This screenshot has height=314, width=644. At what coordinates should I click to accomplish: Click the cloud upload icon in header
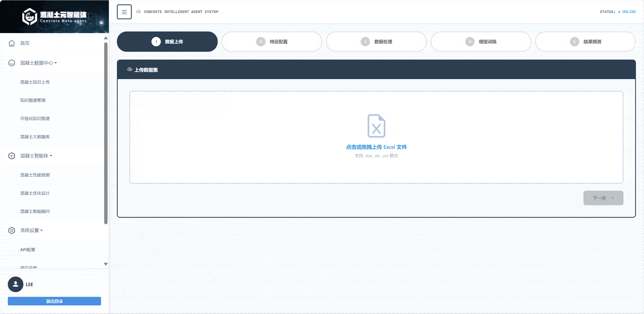(x=130, y=69)
